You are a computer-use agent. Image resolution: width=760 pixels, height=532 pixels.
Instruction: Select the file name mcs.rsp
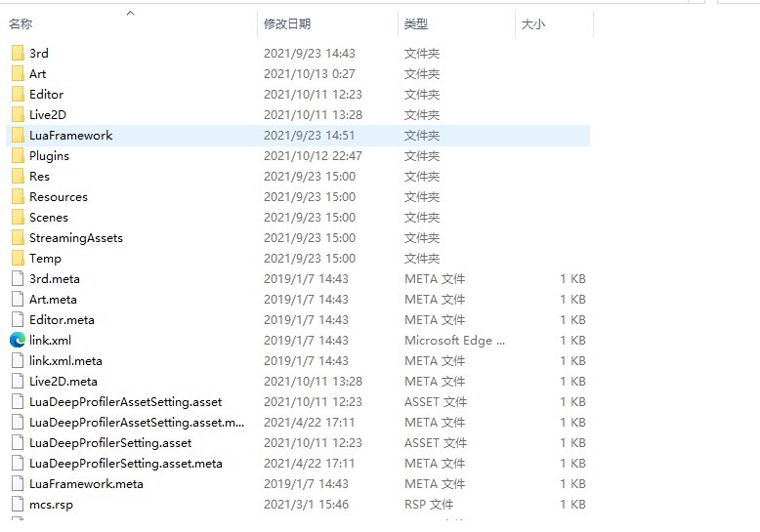tap(51, 504)
